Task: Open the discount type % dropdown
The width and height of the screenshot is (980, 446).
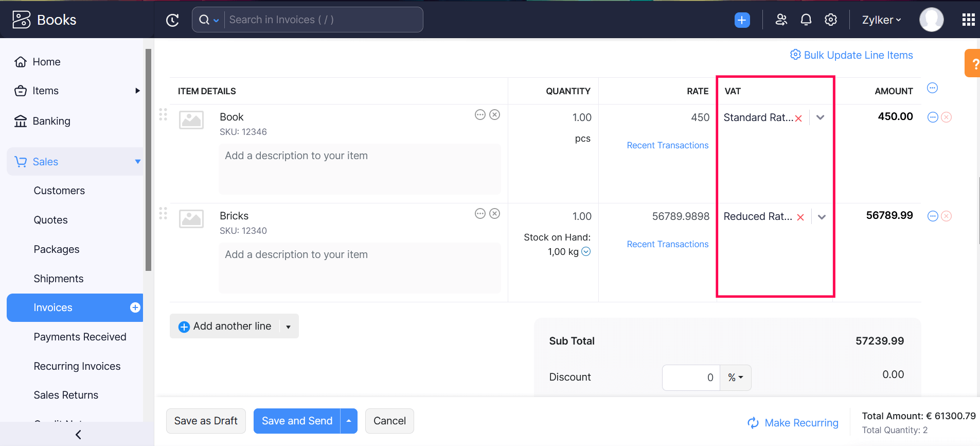Action: tap(736, 378)
